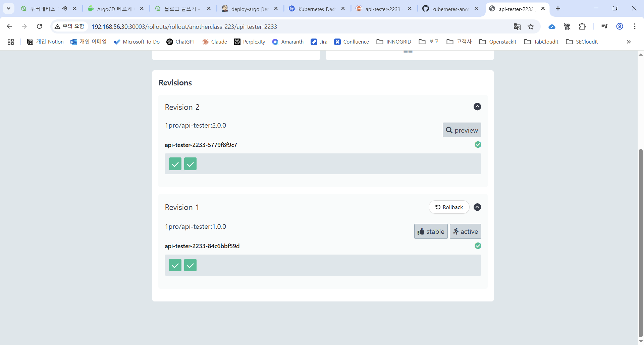Open the Chrome three-dot menu

635,26
